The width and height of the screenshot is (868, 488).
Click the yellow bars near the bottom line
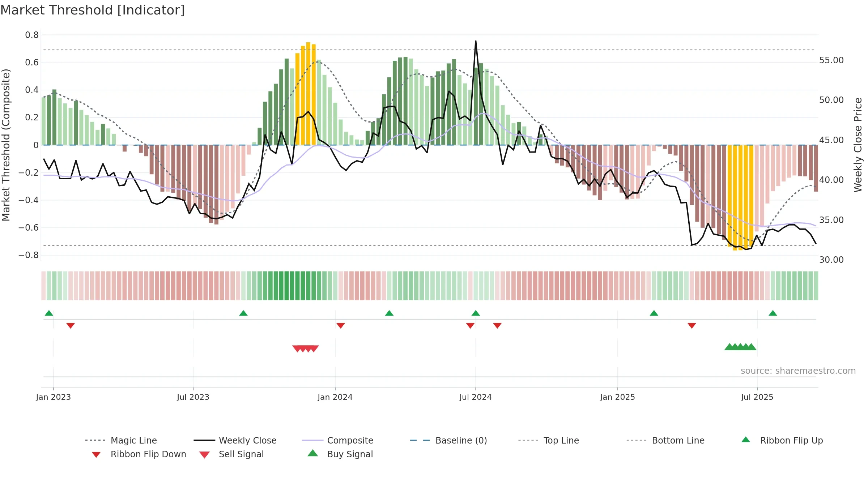tap(740, 198)
